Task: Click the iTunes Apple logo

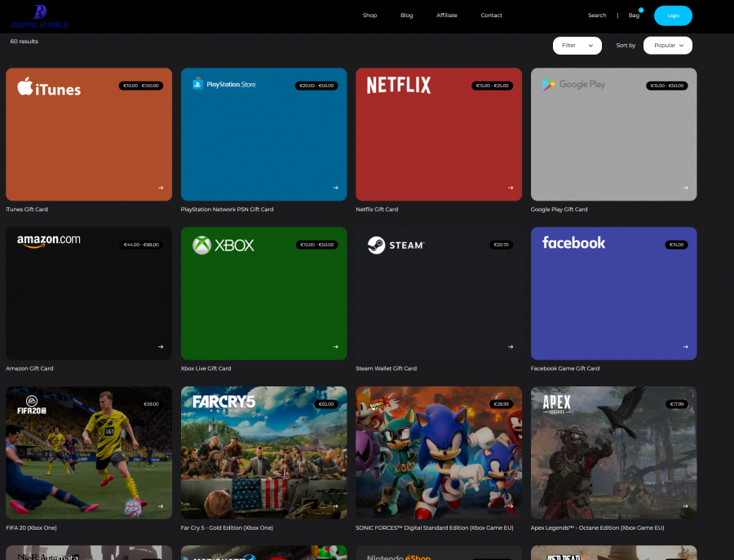Action: tap(49, 86)
